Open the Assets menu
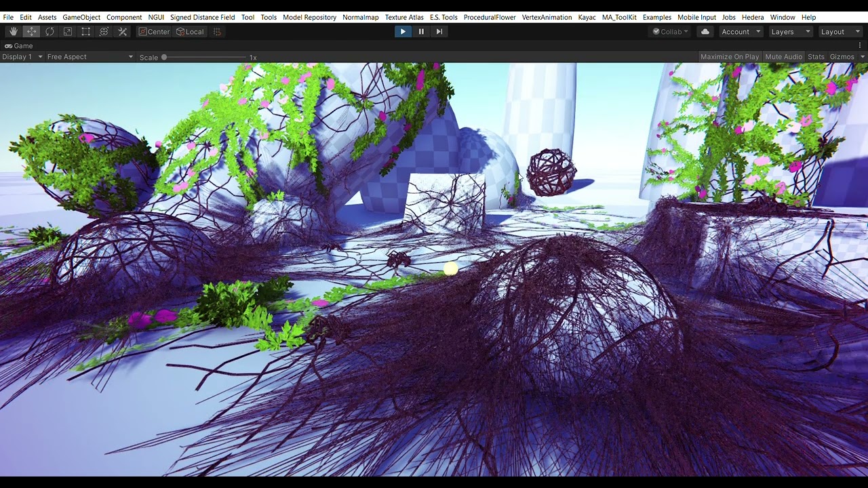The width and height of the screenshot is (868, 488). click(x=47, y=17)
